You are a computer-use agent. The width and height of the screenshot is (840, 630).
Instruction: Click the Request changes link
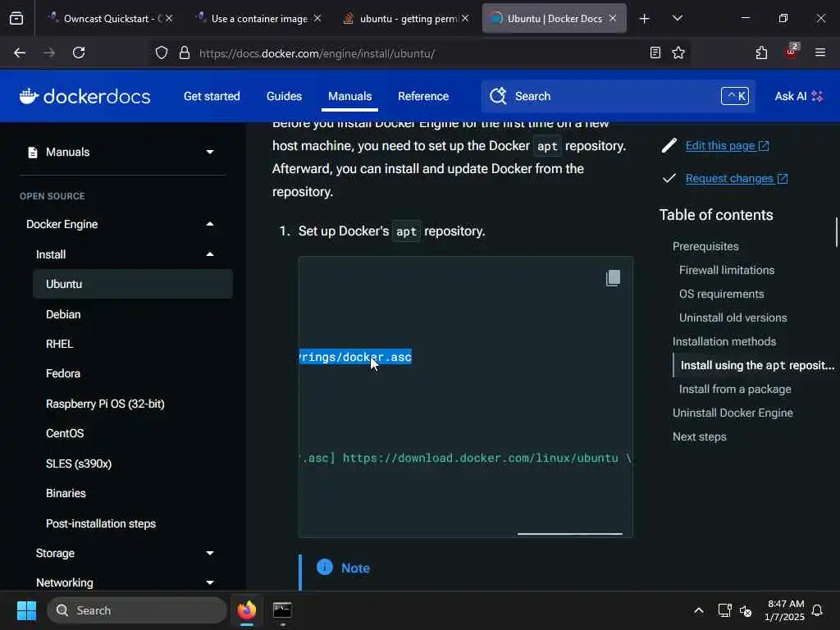coord(736,178)
